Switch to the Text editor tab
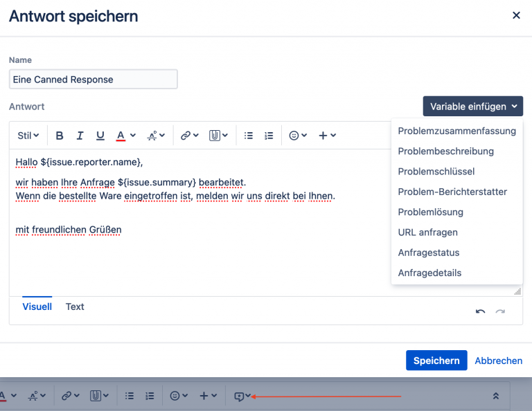532x411 pixels. (x=75, y=307)
